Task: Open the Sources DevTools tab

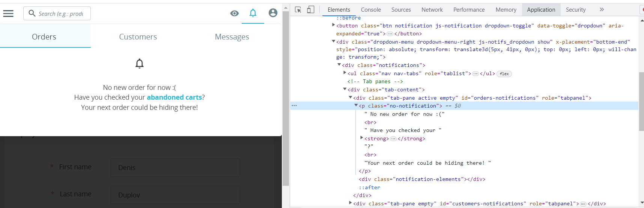Action: pos(401,10)
